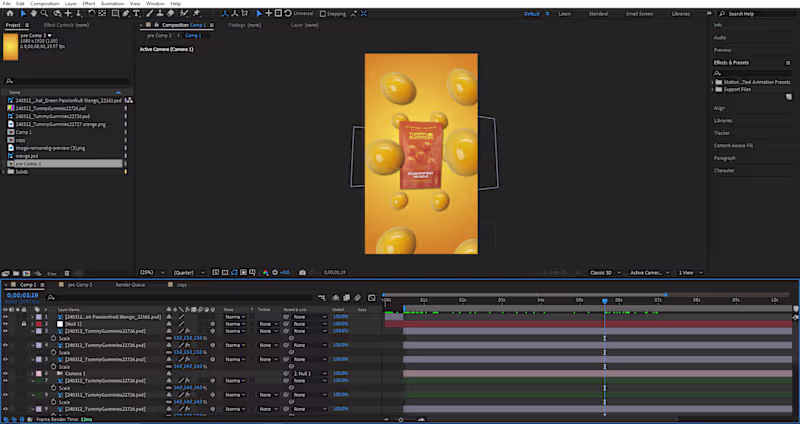Select the Selection arrow tool
The width and height of the screenshot is (800, 424).
click(23, 13)
